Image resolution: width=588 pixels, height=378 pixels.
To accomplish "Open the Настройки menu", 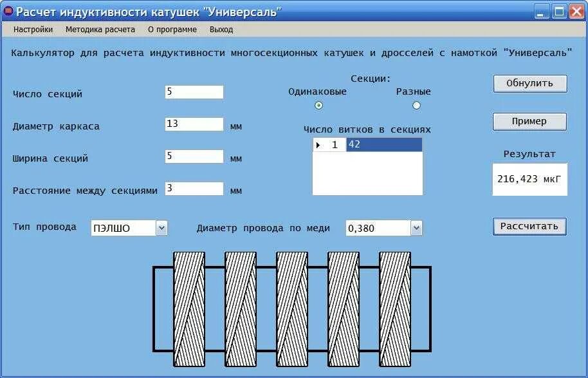I will coord(32,30).
